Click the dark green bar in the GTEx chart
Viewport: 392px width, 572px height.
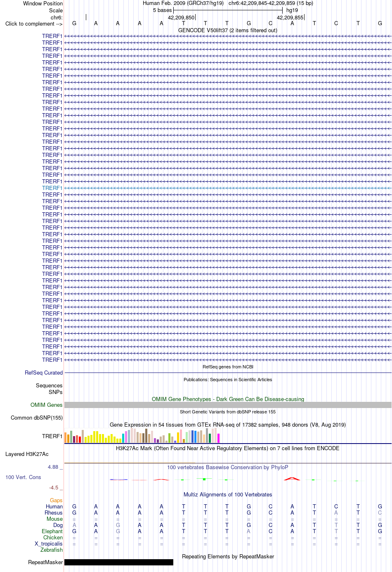(210, 438)
